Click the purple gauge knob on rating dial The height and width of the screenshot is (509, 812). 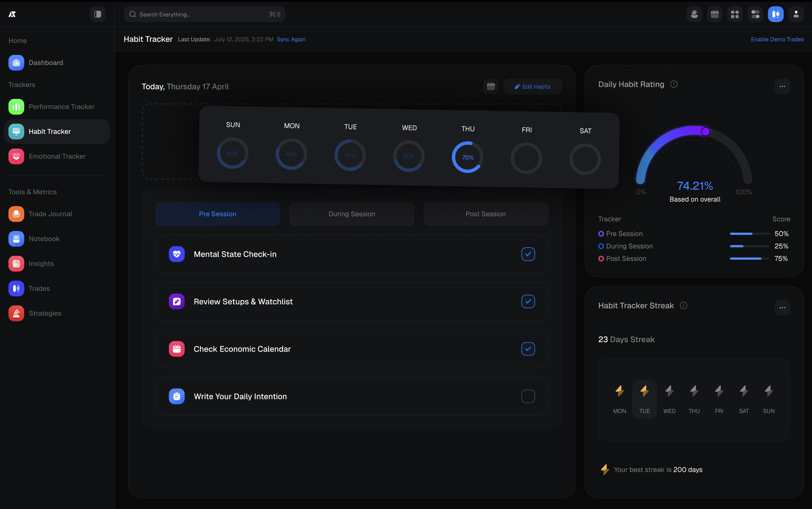tap(705, 131)
